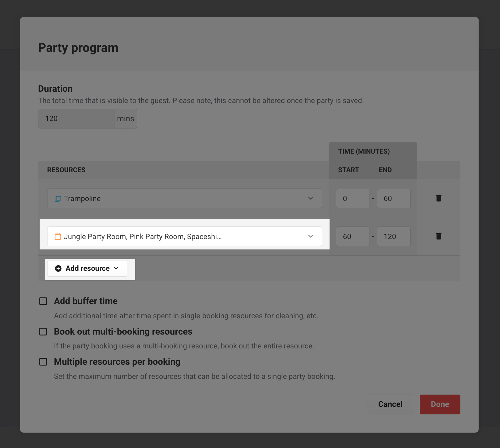Focus the Trampoline start time field
Viewport: 500px width, 448px height.
point(353,199)
